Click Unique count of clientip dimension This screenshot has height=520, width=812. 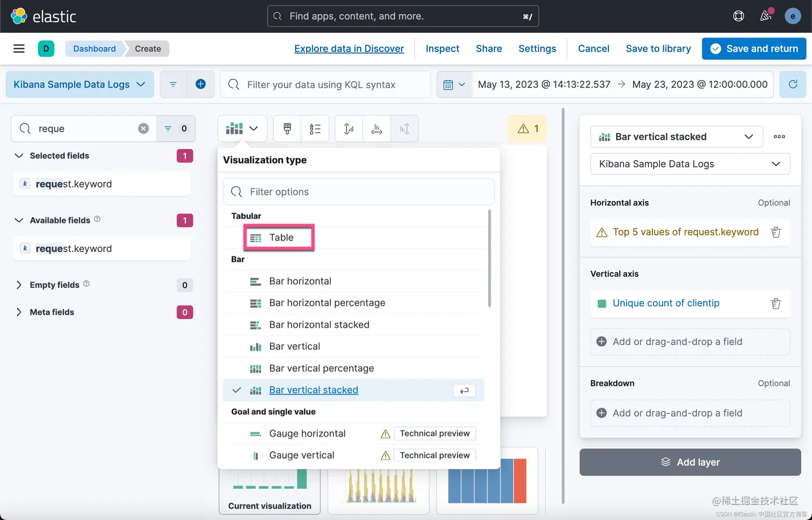click(x=666, y=303)
